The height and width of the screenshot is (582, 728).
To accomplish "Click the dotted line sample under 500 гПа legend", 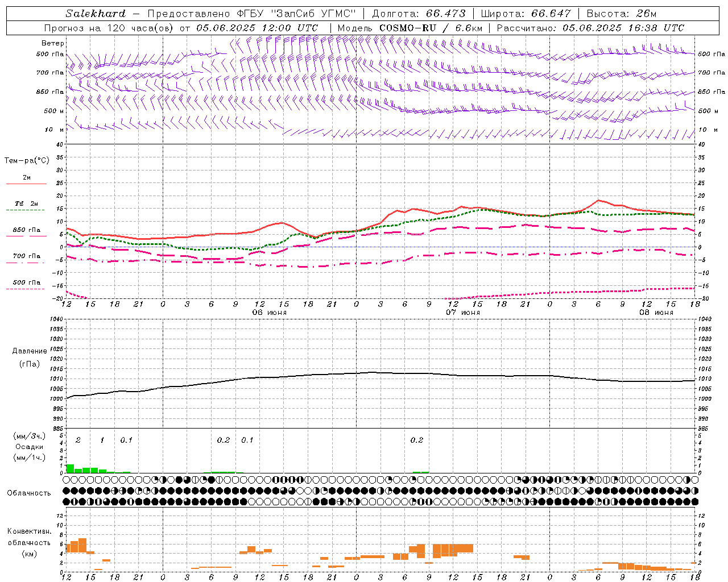I will pos(25,289).
